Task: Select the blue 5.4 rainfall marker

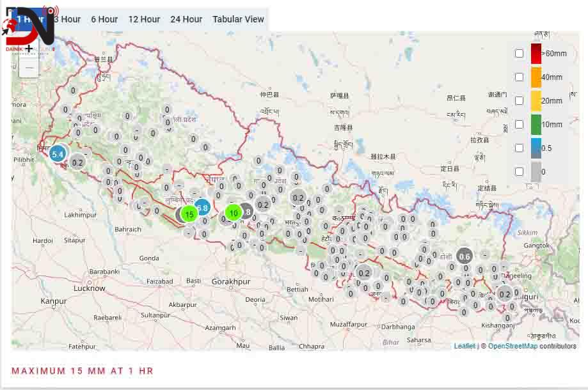Action: click(x=58, y=154)
